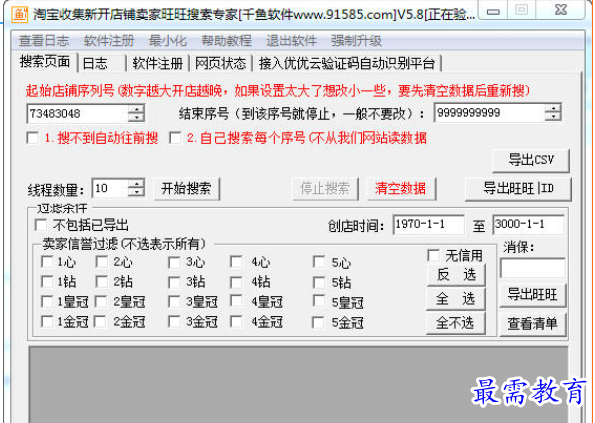Check the 5心 checkbox
This screenshot has width=595, height=423.
point(319,262)
